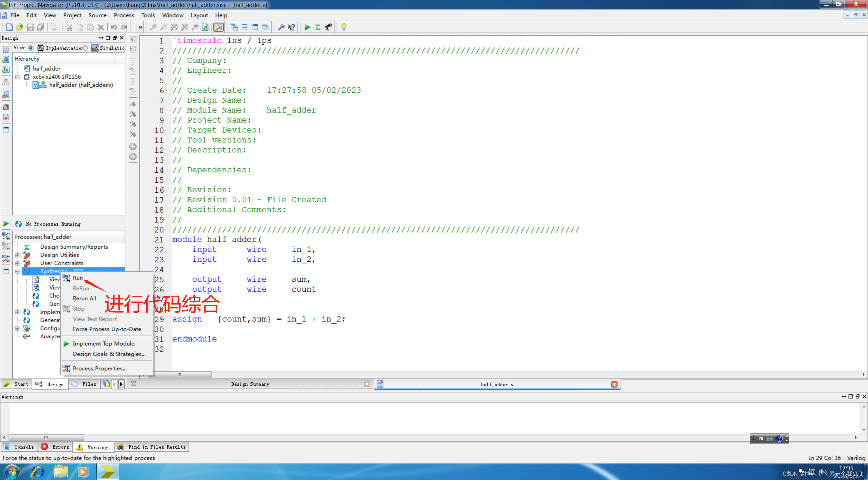Click the refresh icon next to zoom tools
868x480 pixels.
click(x=205, y=27)
